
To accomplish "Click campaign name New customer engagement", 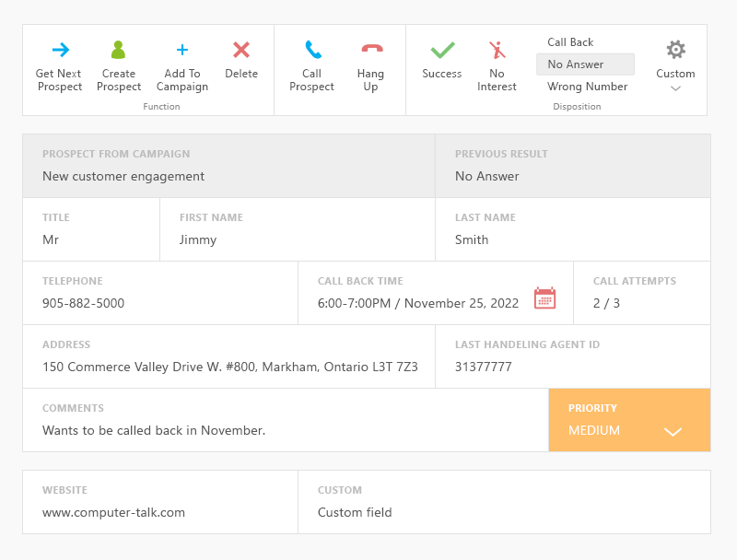I will pos(123,176).
